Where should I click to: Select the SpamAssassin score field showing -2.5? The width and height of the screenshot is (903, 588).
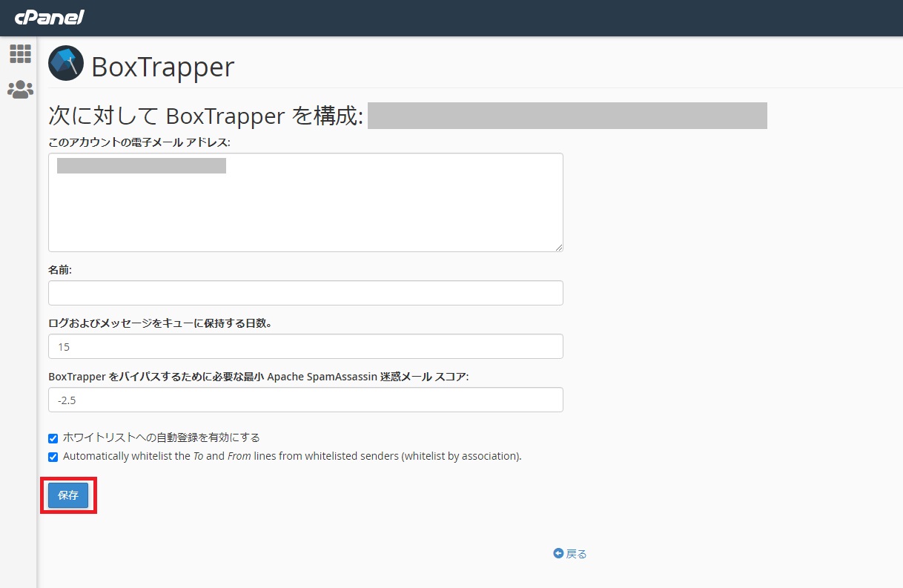point(305,400)
